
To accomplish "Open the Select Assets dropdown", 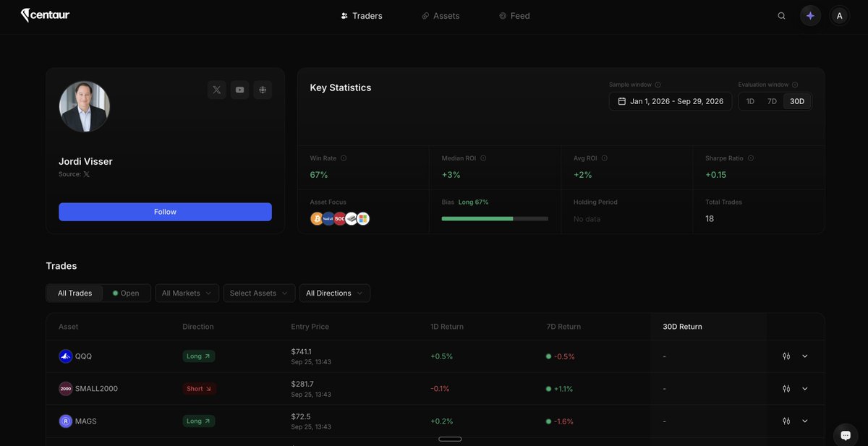I will [x=259, y=293].
